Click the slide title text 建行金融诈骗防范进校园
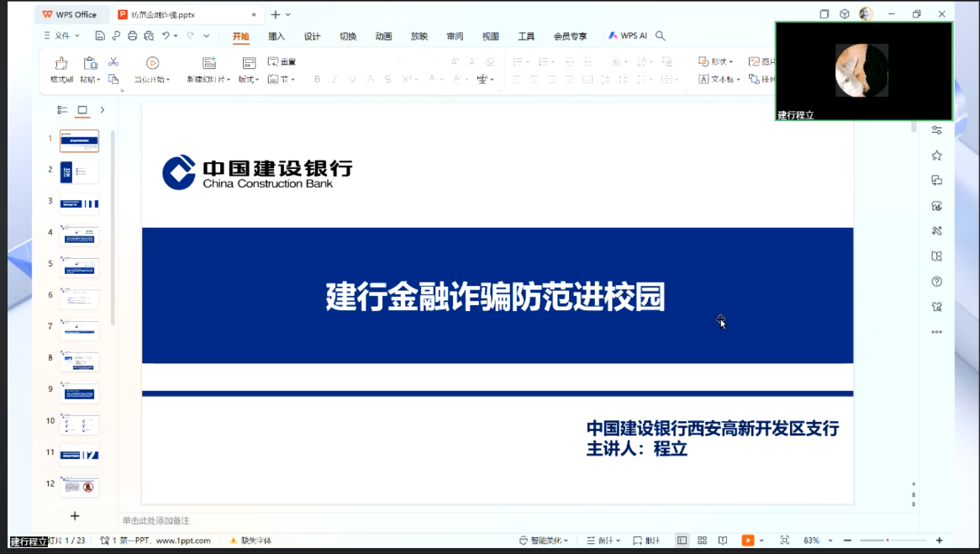The width and height of the screenshot is (980, 554). 495,297
